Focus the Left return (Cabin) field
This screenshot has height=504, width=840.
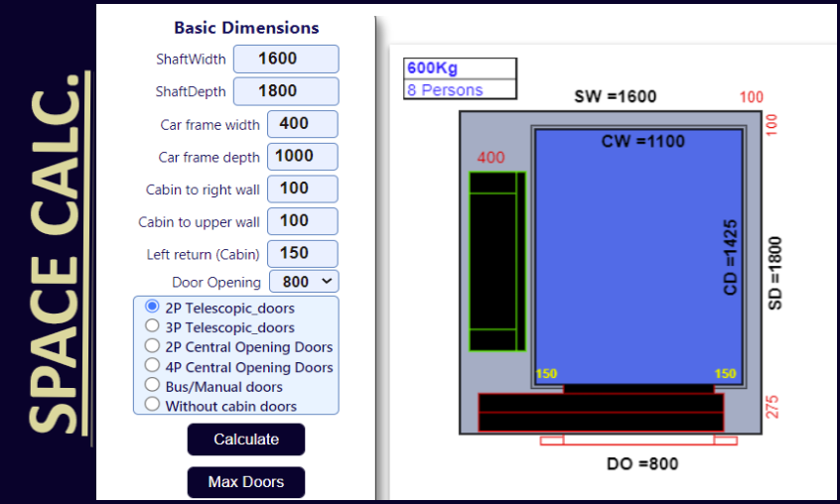click(x=302, y=253)
